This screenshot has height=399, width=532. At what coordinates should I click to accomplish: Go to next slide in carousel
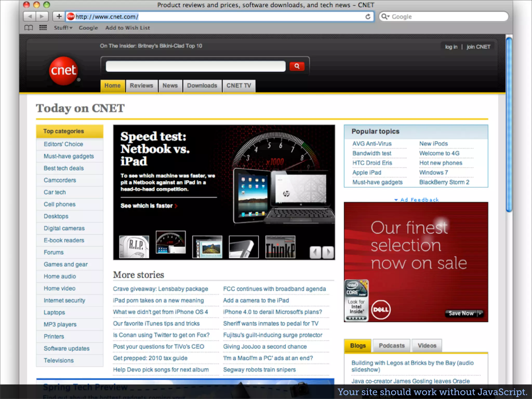tap(328, 252)
